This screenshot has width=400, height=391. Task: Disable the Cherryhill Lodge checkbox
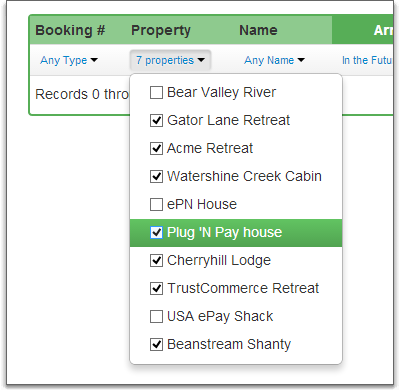(x=156, y=260)
